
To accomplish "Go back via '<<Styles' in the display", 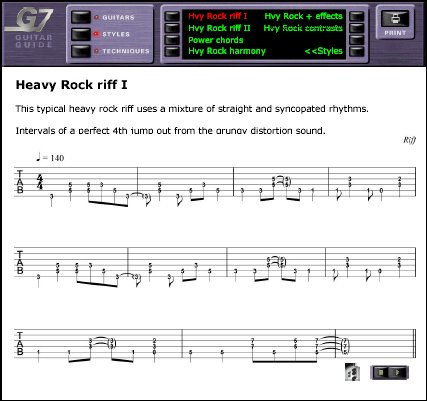I will click(x=324, y=51).
